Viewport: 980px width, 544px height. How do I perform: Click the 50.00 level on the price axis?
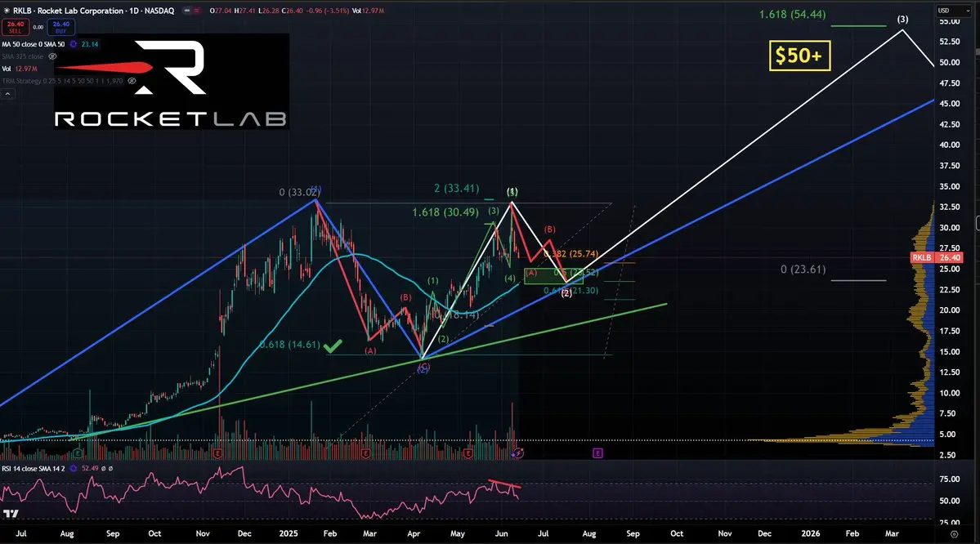coord(950,62)
